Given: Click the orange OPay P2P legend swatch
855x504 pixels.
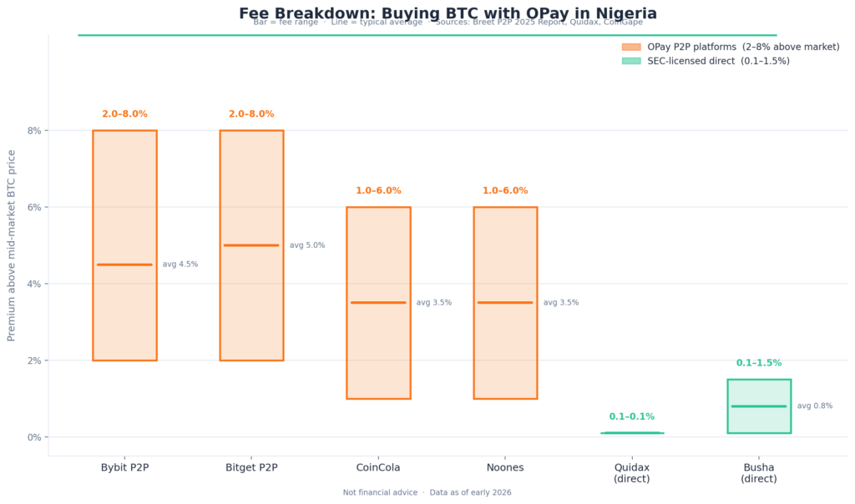Looking at the screenshot, I should coord(630,48).
